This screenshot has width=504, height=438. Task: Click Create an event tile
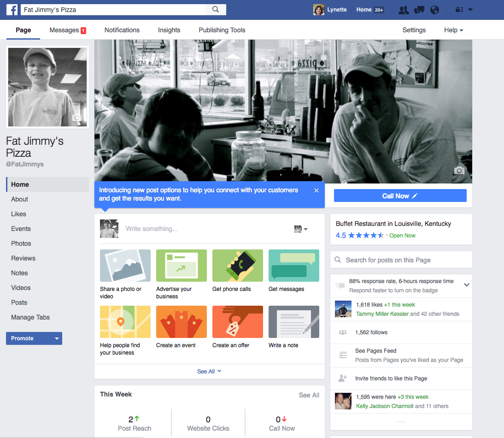(x=182, y=327)
